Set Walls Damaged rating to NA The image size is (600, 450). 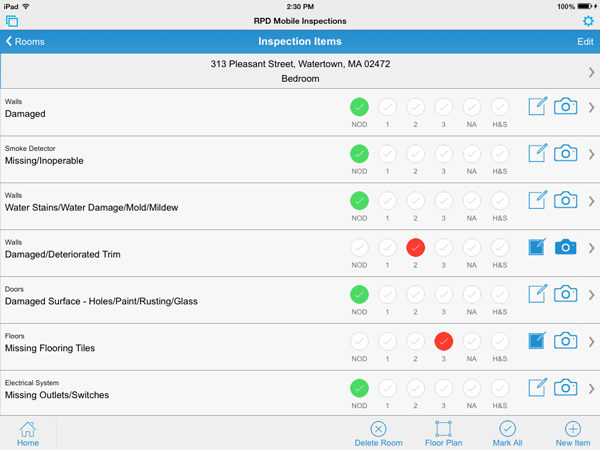[472, 107]
